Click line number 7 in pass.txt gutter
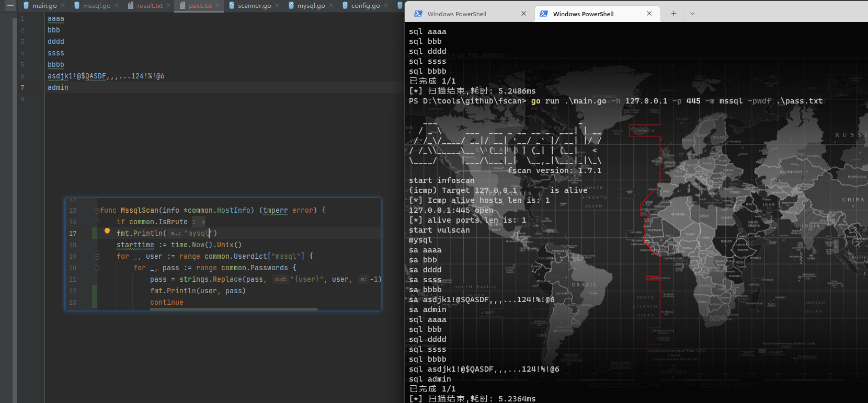This screenshot has height=403, width=868. [22, 88]
